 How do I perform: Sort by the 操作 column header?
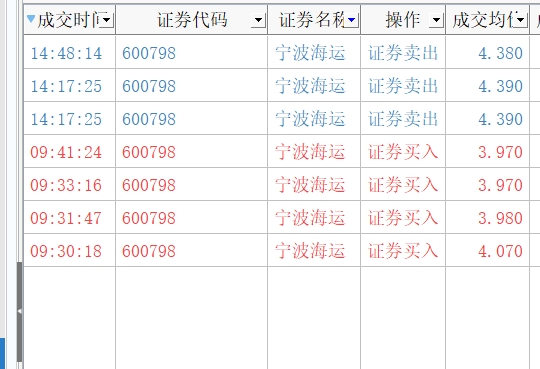(403, 20)
